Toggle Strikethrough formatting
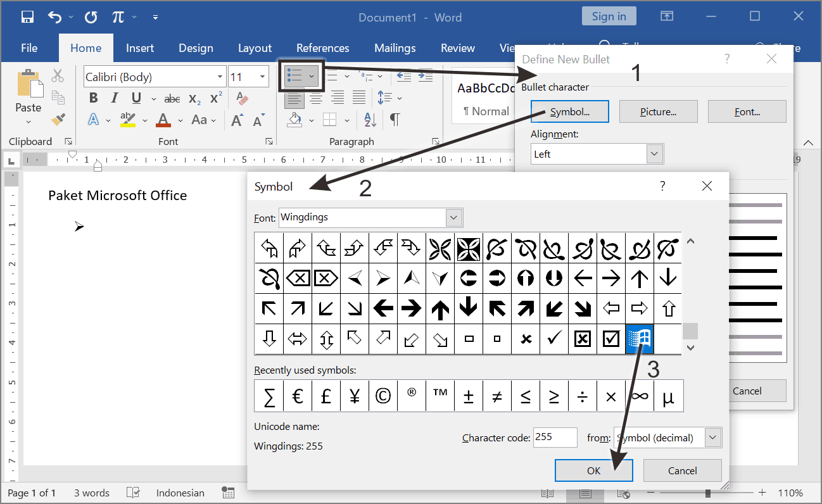Viewport: 822px width, 504px height. click(x=172, y=99)
